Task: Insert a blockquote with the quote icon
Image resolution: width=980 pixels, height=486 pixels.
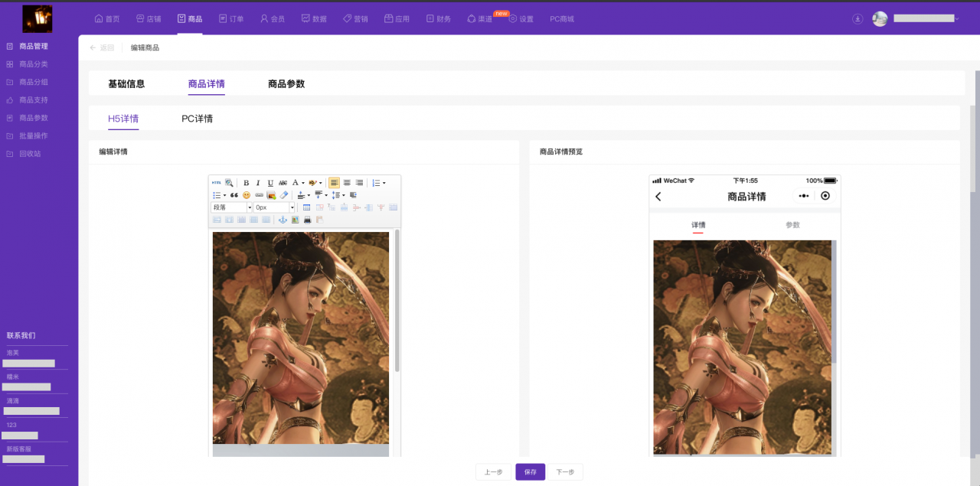Action: click(x=234, y=195)
